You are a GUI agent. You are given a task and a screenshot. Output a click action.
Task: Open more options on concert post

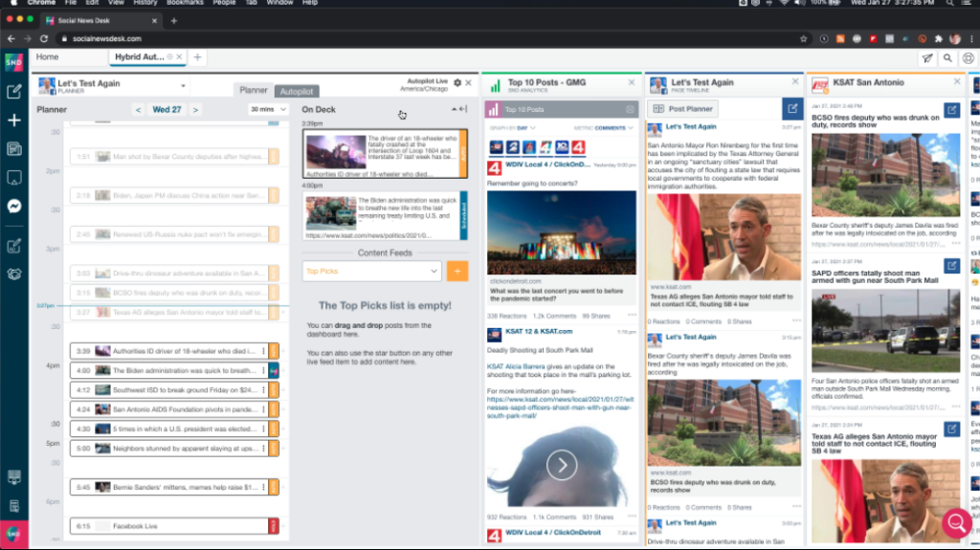[x=632, y=315]
